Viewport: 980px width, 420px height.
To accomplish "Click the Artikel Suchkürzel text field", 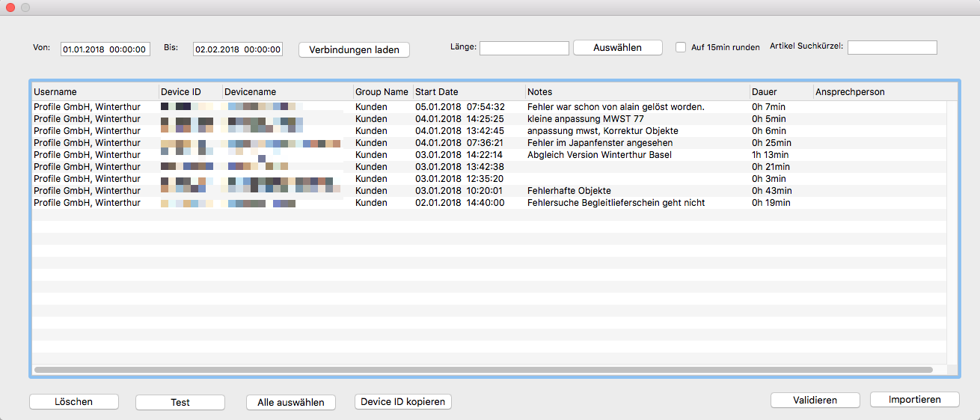I will [892, 48].
